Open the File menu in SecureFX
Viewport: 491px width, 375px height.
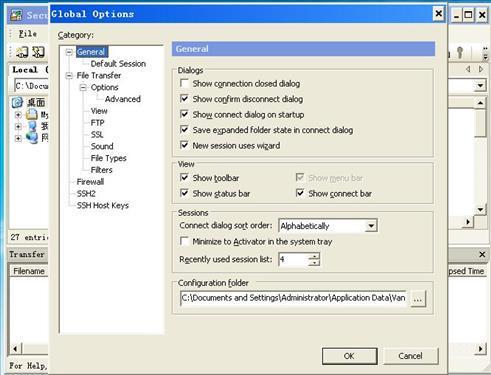(28, 34)
